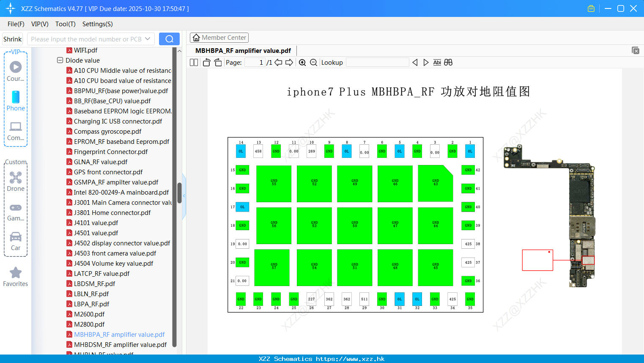The height and width of the screenshot is (363, 644).
Task: Open MHBDSM_RF amplifier value.pdf
Action: pos(117,345)
